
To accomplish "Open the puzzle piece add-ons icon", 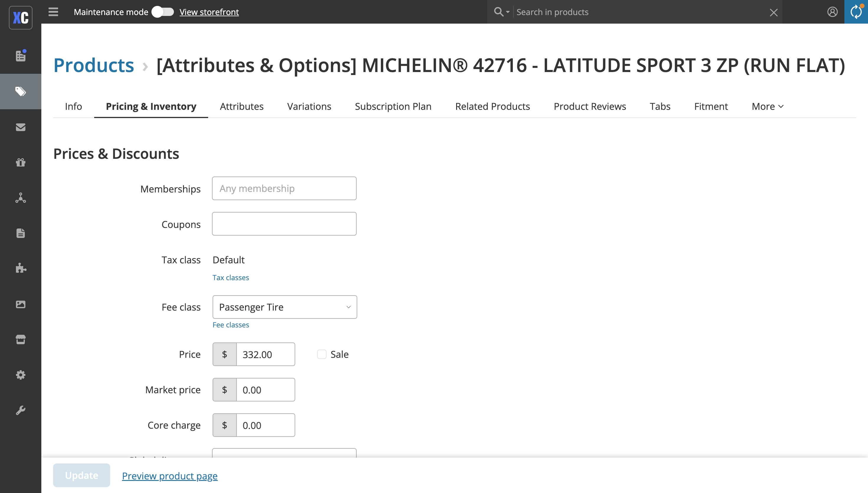I will click(21, 268).
